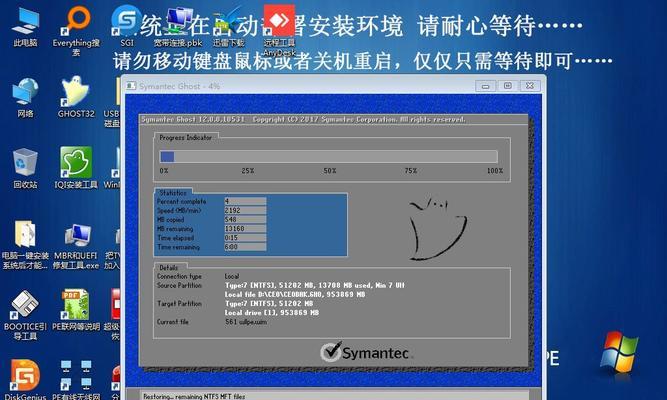This screenshot has width=667, height=400.
Task: Click the Time remaining value 6:00
Action: coord(245,247)
